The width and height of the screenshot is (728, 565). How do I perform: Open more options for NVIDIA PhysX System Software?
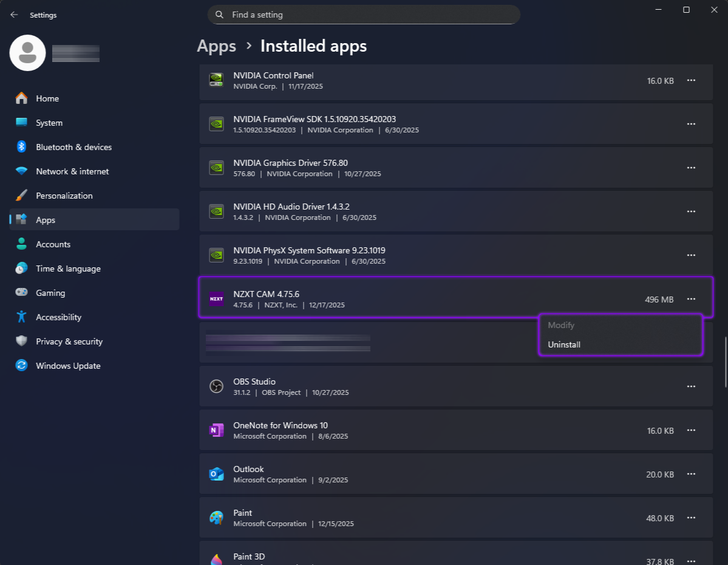(x=691, y=255)
